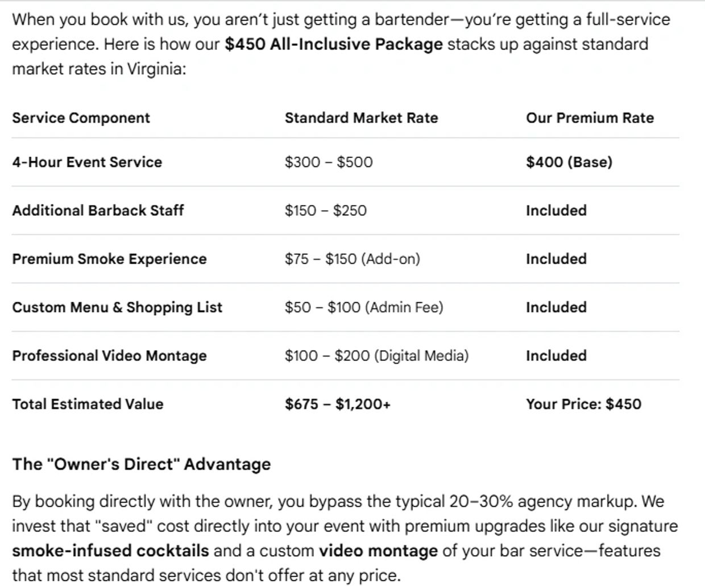The width and height of the screenshot is (705, 588).
Task: Click the "$150 – $250" market rate cell
Action: tap(325, 211)
